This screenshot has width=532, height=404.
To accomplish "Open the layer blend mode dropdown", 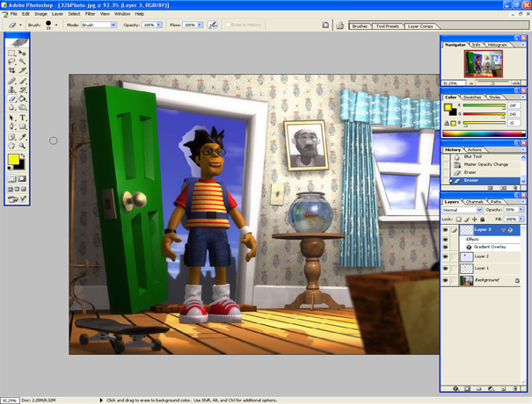I will pyautogui.click(x=463, y=210).
